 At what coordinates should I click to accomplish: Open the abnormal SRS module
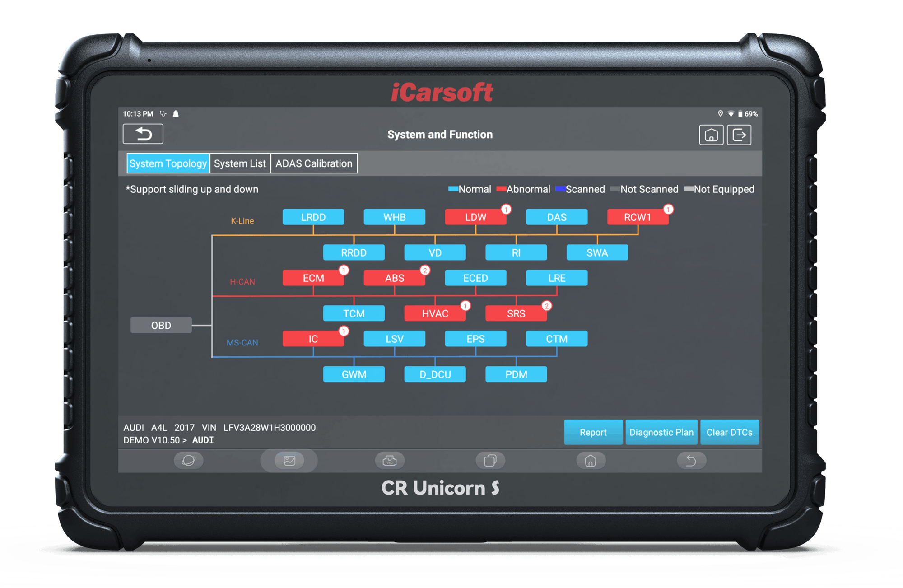516,313
